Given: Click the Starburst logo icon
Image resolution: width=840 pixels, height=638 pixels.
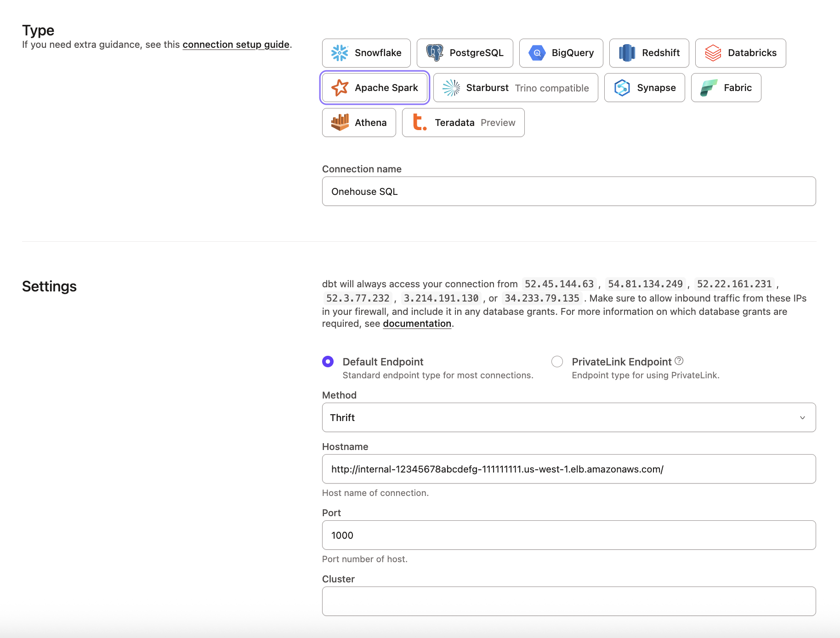Looking at the screenshot, I should 451,88.
